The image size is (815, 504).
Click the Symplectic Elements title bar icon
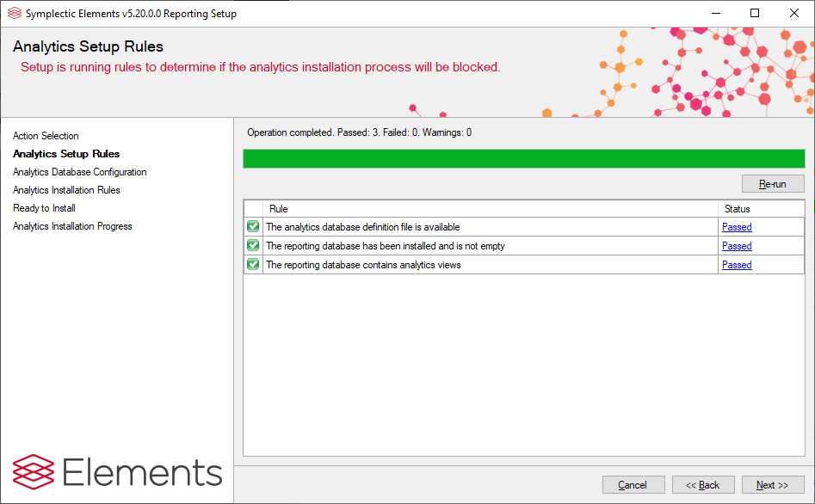[14, 14]
